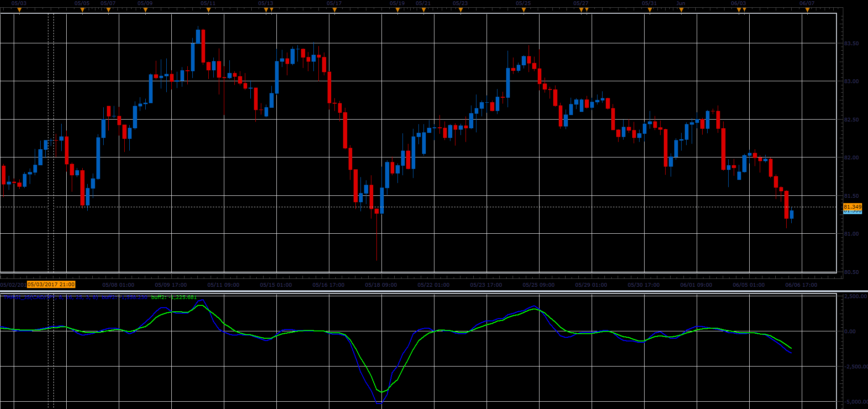
Task: Click the orange marker under 05/05
Action: (82, 10)
